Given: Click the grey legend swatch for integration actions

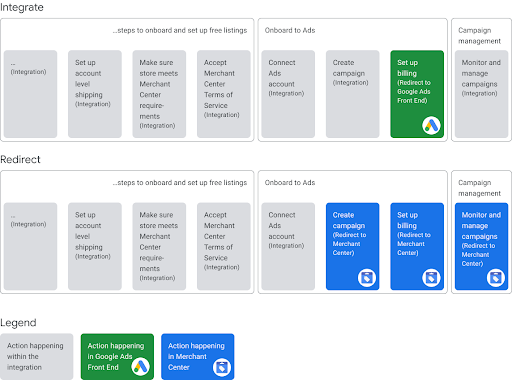Looking at the screenshot, I should pyautogui.click(x=37, y=357).
